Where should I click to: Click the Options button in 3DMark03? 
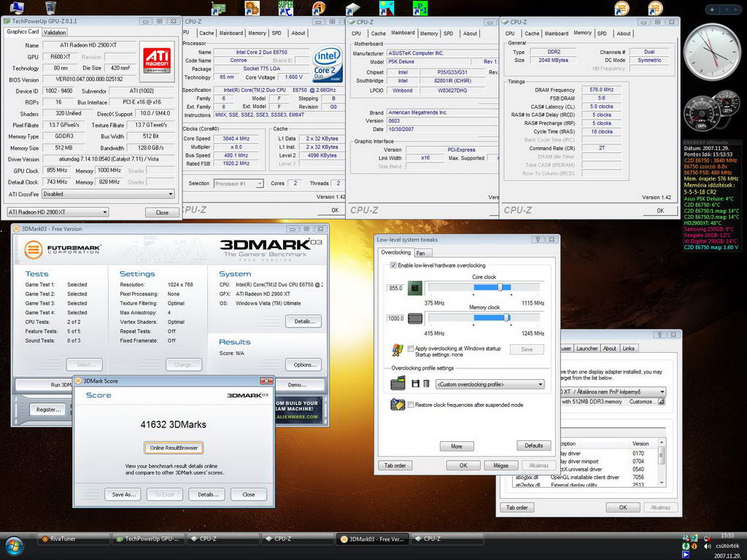[x=305, y=365]
